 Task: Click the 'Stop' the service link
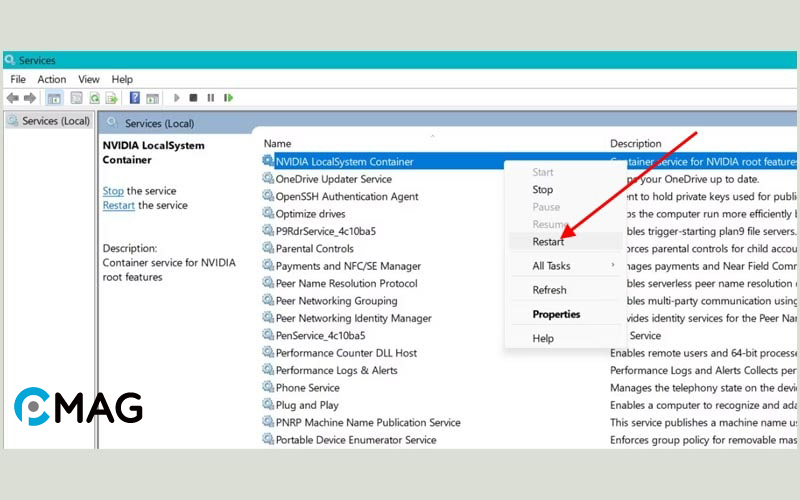tap(113, 191)
